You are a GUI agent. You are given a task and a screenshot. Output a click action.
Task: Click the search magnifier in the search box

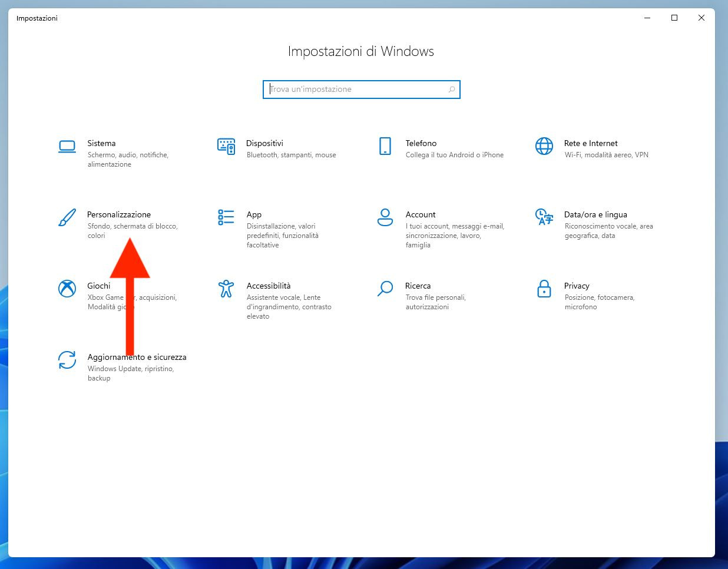tap(452, 90)
